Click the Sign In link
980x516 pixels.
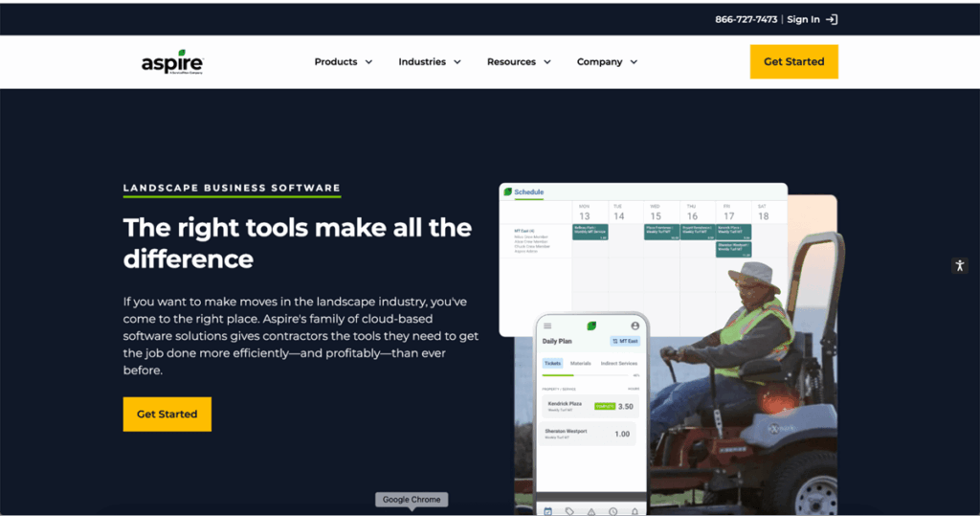click(x=803, y=19)
